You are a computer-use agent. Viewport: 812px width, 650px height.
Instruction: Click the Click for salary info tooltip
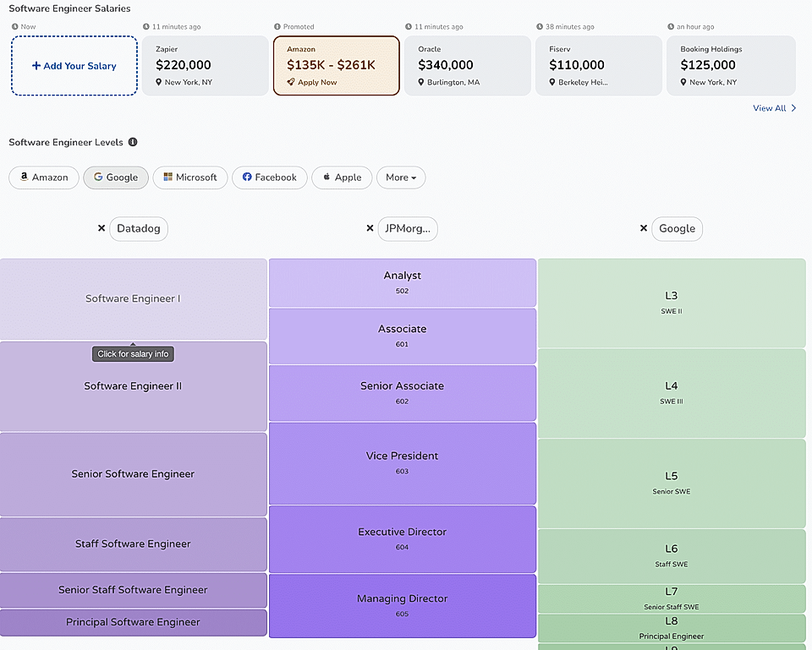click(x=133, y=354)
